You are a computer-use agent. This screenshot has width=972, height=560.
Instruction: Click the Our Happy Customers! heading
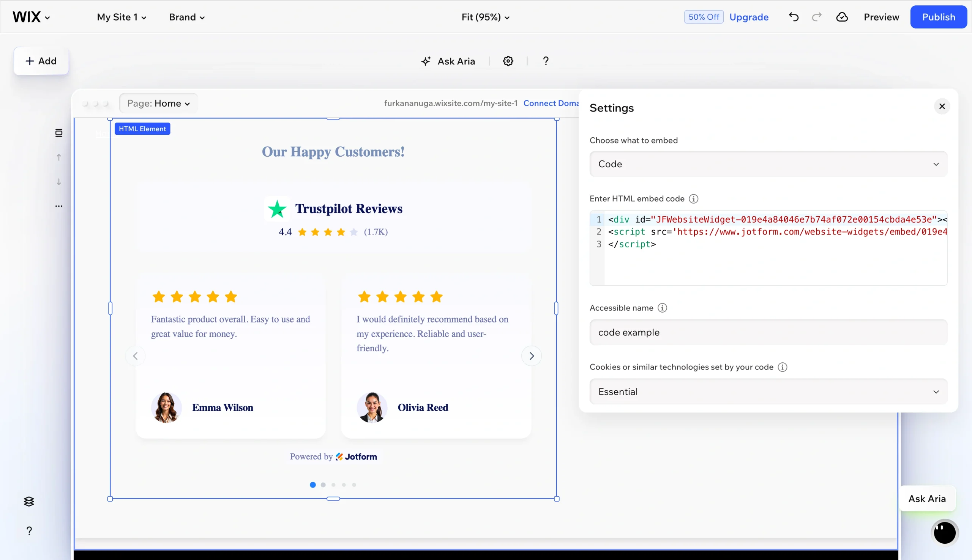click(333, 151)
